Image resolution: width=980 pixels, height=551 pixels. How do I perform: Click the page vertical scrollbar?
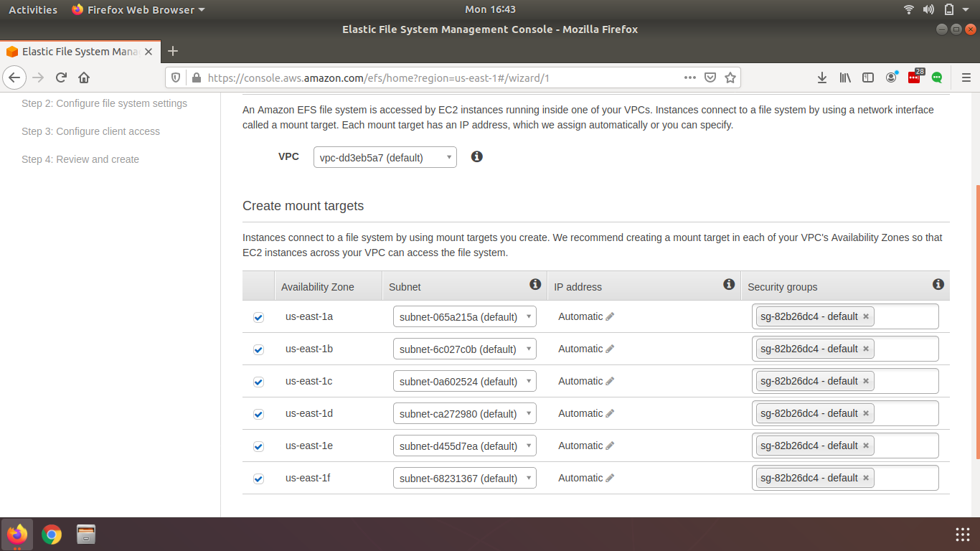[x=977, y=321]
